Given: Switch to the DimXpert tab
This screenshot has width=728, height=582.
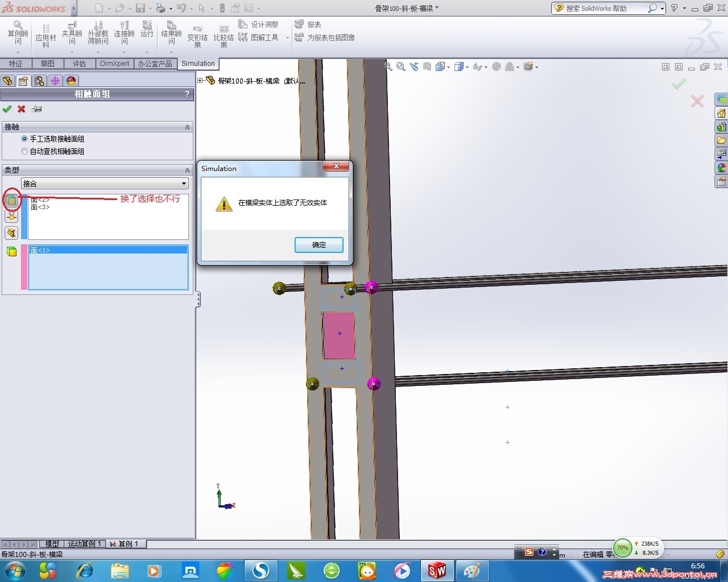Looking at the screenshot, I should [x=115, y=64].
